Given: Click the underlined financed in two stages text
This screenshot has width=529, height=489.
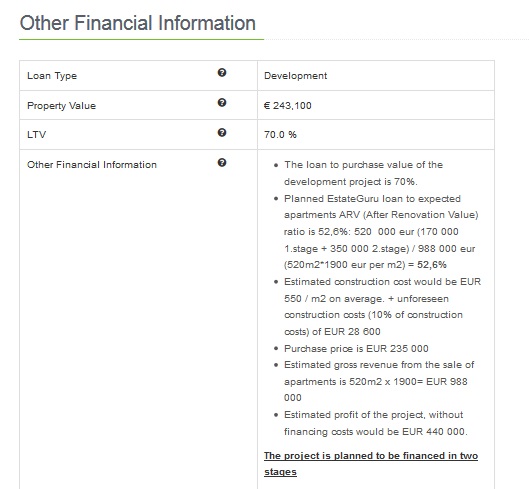Looking at the screenshot, I should pyautogui.click(x=371, y=464).
